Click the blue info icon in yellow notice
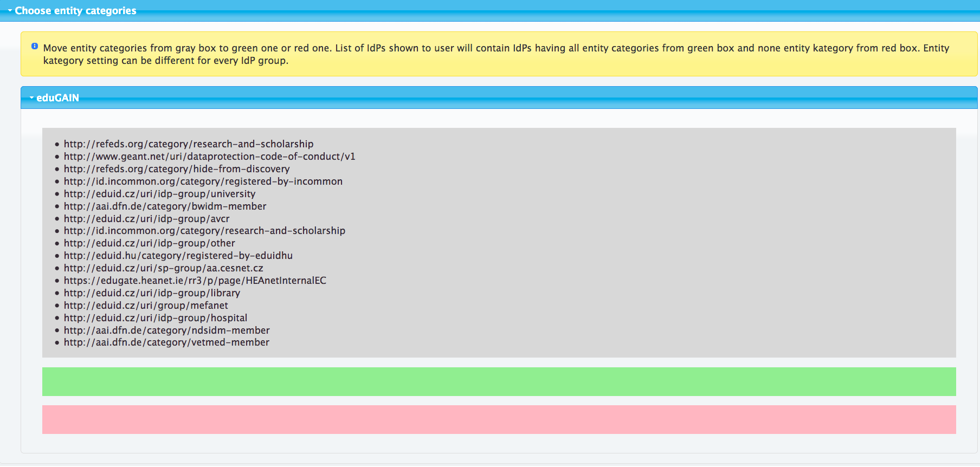Image resolution: width=980 pixels, height=467 pixels. 35,47
